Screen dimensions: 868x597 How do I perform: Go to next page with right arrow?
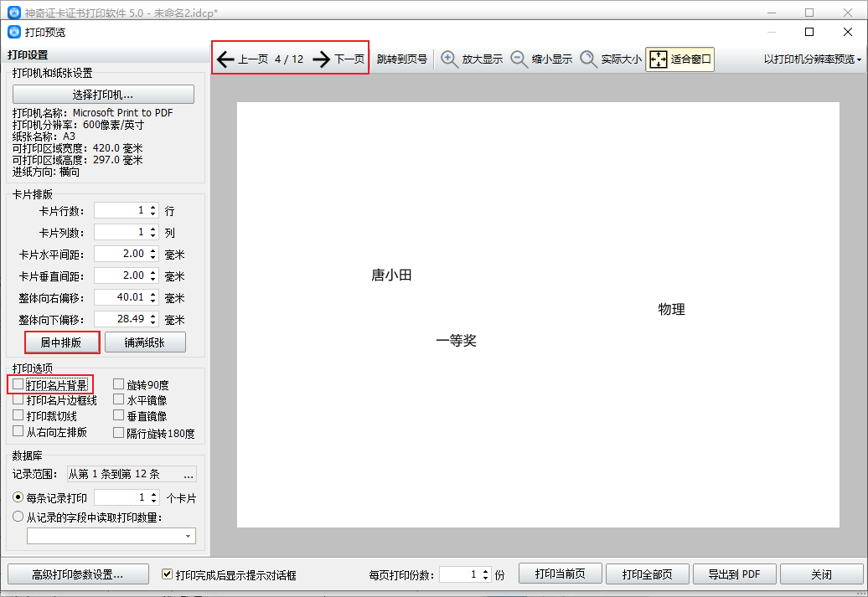tap(321, 59)
